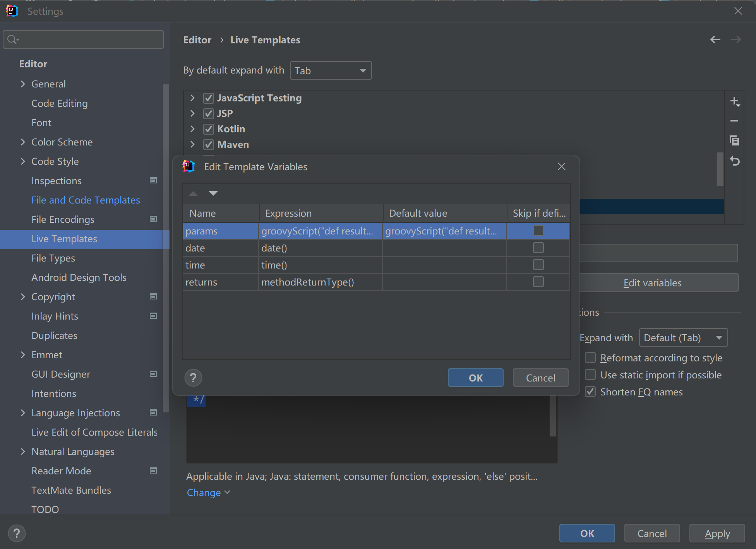
Task: Click the duplicate template icon
Action: click(x=734, y=140)
